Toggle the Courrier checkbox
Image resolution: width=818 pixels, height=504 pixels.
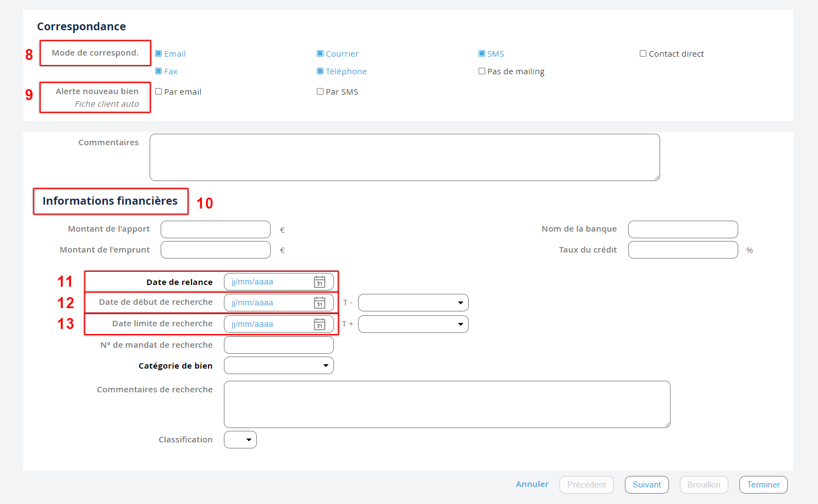tap(320, 53)
